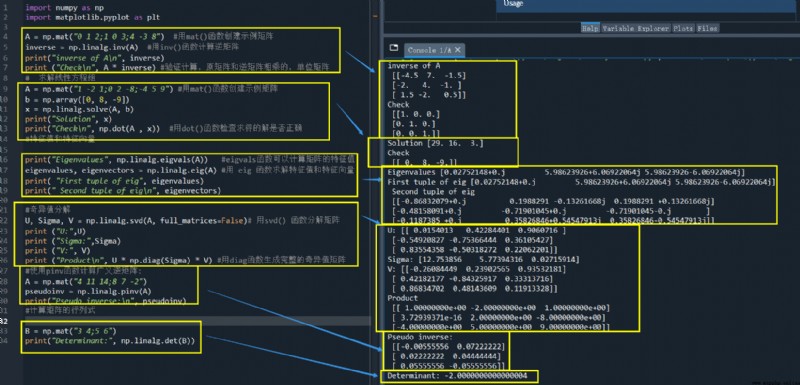Click the Usage heading in Help pane
Image resolution: width=800 pixels, height=385 pixels.
(513, 4)
